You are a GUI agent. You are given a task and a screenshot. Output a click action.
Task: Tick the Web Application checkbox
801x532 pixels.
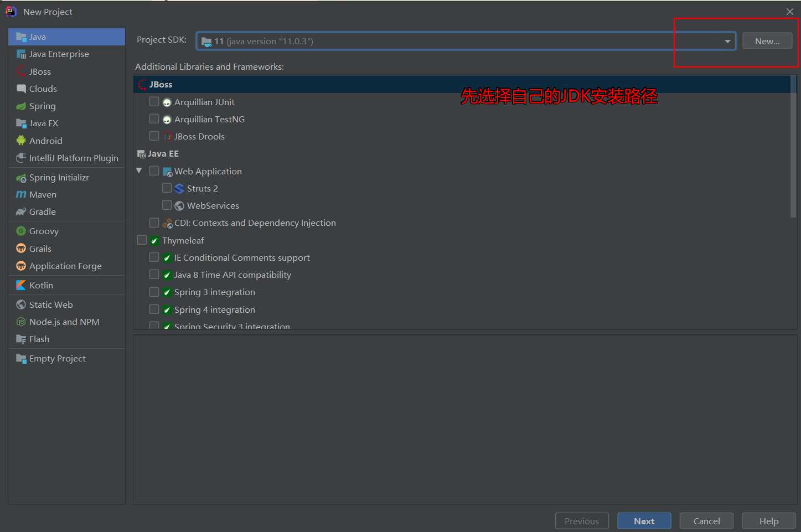154,171
